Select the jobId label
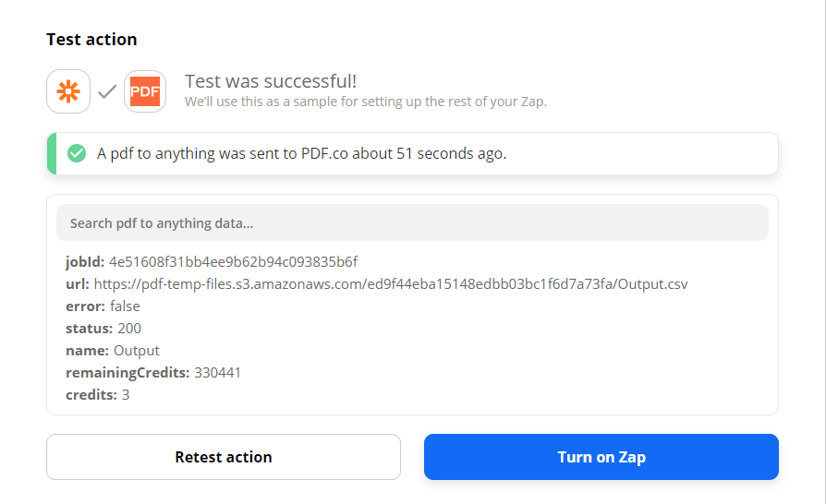 click(85, 261)
